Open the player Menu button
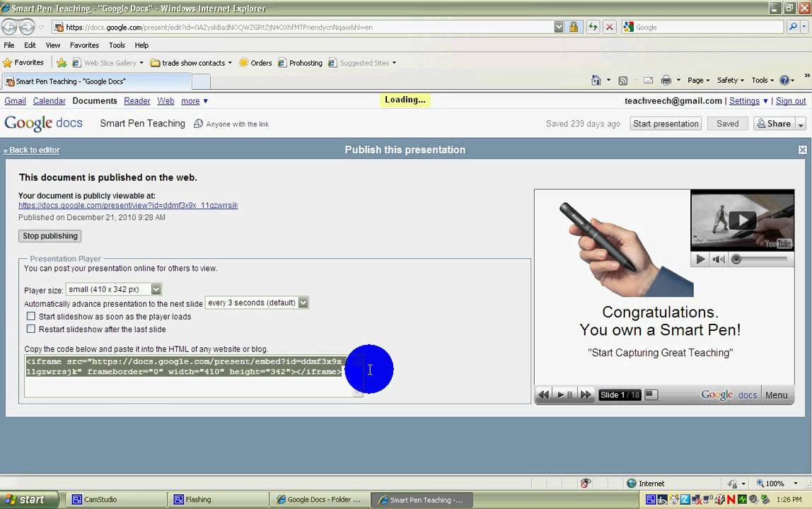The image size is (812, 509). (776, 394)
